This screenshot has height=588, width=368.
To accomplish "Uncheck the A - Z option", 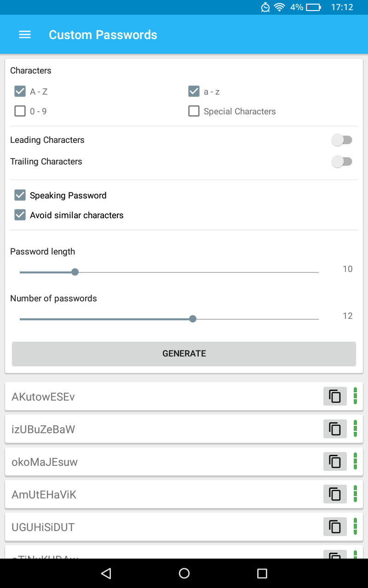I will pos(20,91).
